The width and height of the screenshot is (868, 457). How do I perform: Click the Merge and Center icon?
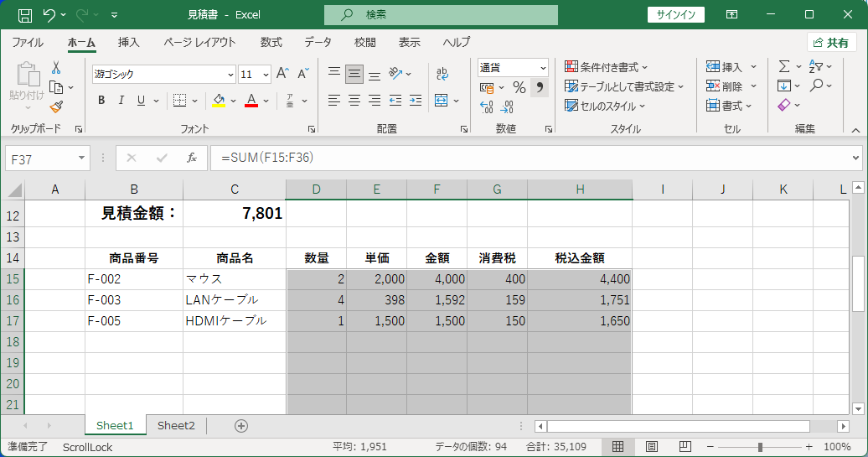442,101
